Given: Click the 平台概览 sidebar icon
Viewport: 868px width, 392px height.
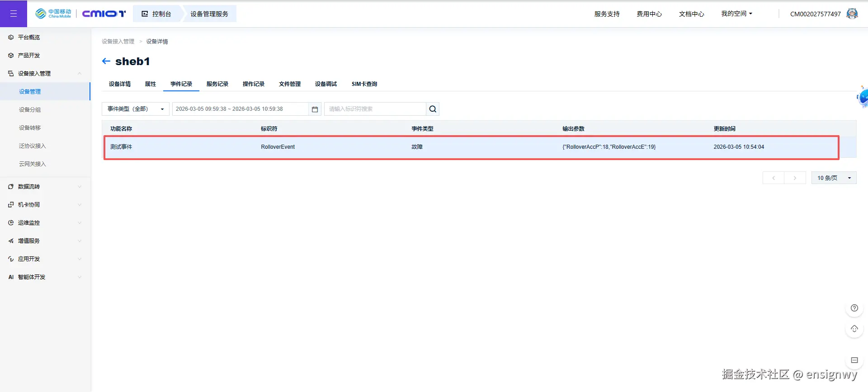Looking at the screenshot, I should click(x=11, y=37).
